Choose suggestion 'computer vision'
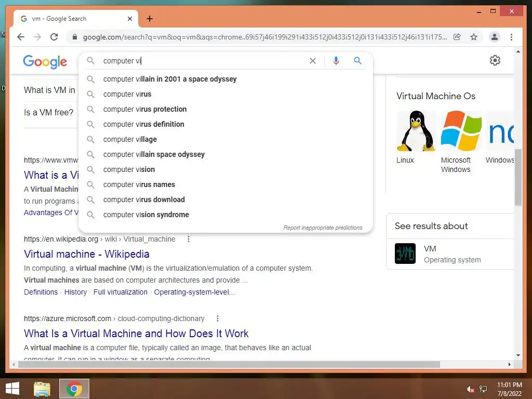This screenshot has width=532, height=399. [x=225, y=169]
